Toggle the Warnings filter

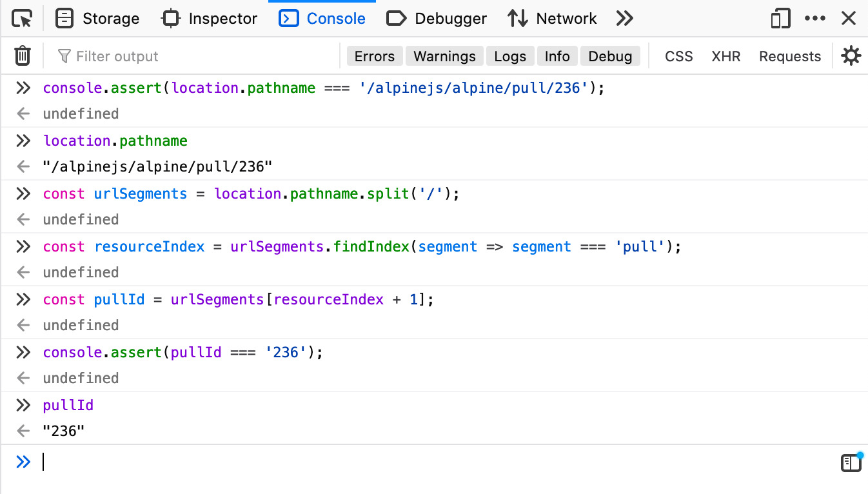444,57
